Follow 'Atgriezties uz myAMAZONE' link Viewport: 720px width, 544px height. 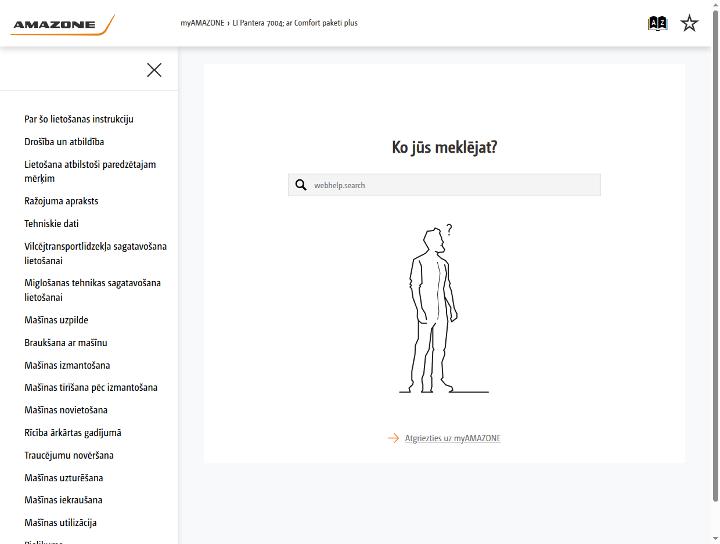(452, 438)
